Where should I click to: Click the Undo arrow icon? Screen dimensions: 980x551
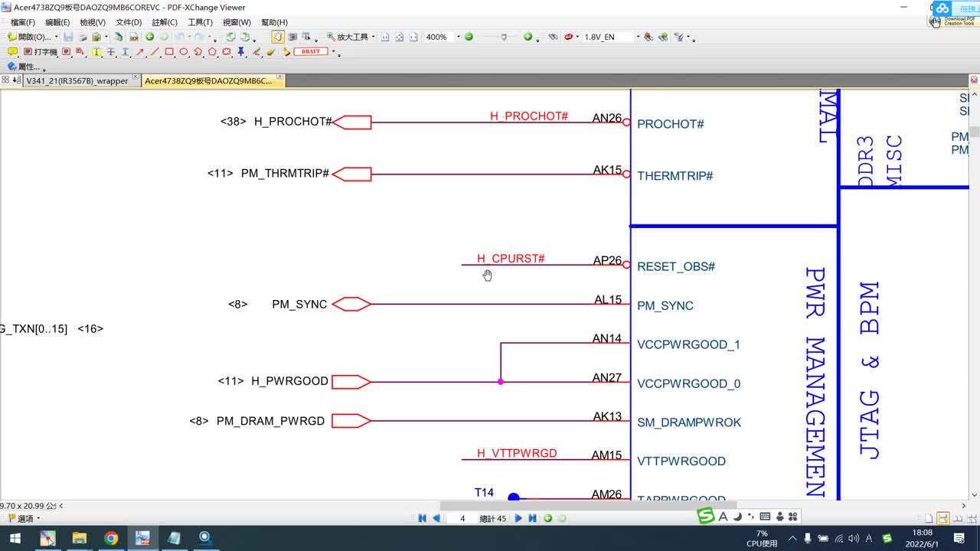[x=179, y=37]
